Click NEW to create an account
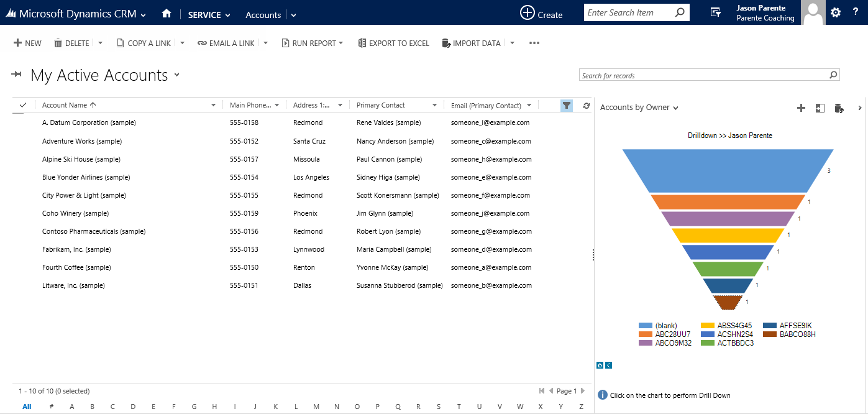Screen dimensions: 868x414 [27, 43]
